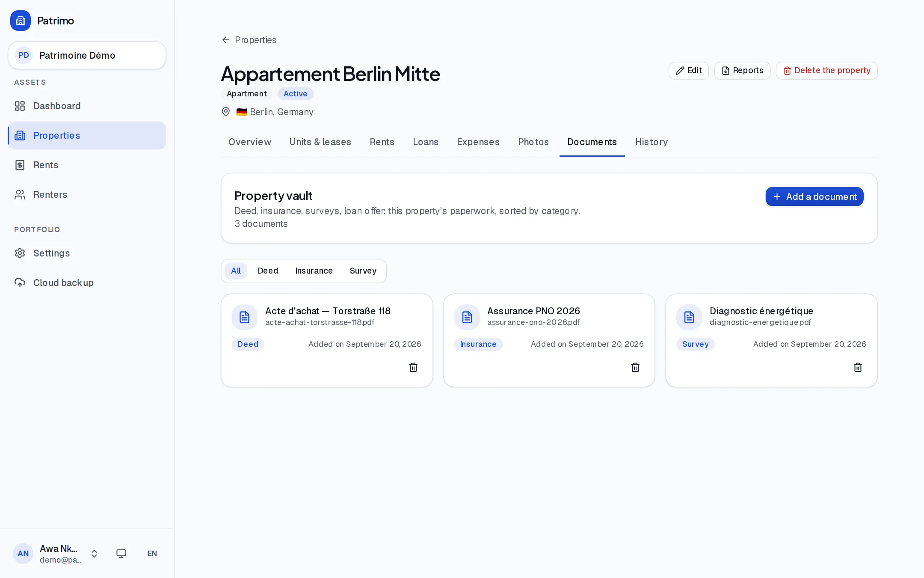Screen dimensions: 924x578
Task: Click the Edit property button
Action: 689,71
